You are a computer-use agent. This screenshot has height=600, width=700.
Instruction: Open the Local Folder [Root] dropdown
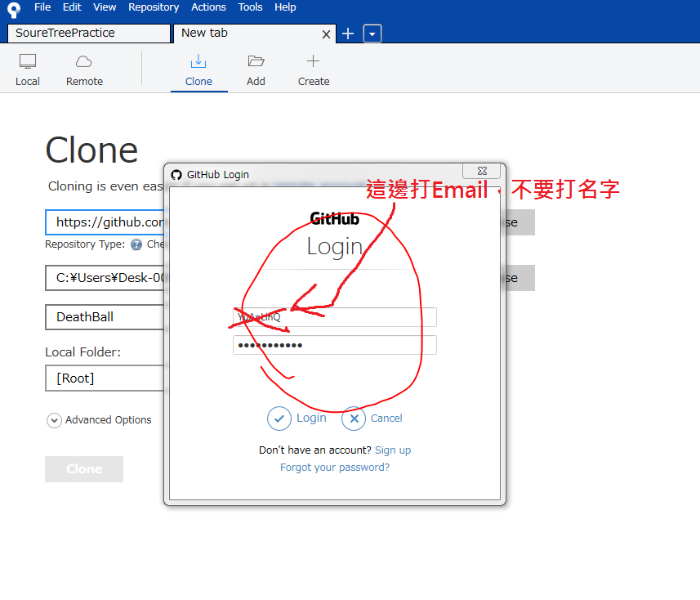point(105,378)
